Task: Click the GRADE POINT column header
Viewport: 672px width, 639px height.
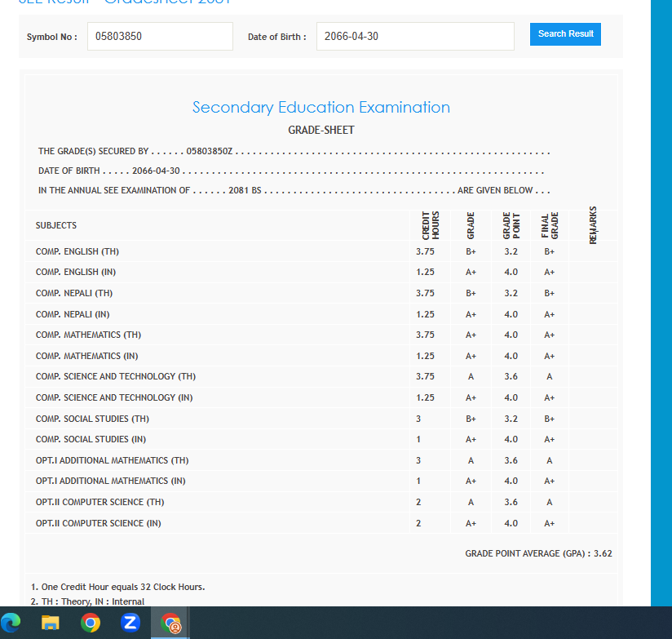Action: (511, 225)
